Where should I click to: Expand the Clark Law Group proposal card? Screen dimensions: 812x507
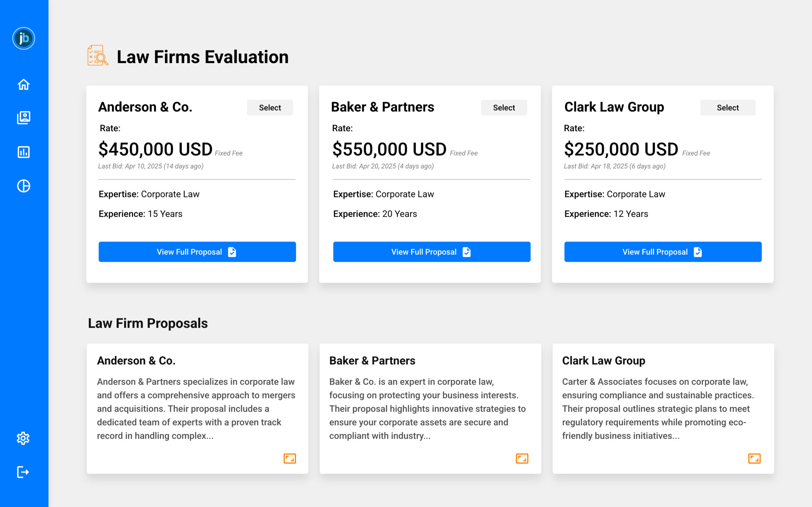pyautogui.click(x=754, y=459)
